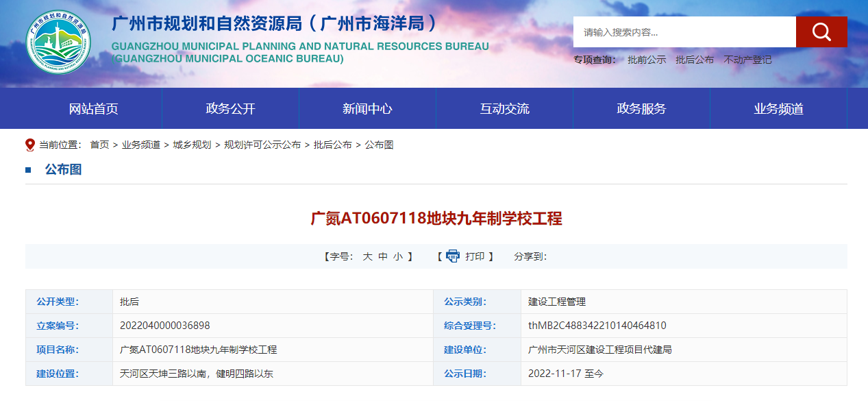
Task: Click the magnifier search button
Action: (821, 32)
